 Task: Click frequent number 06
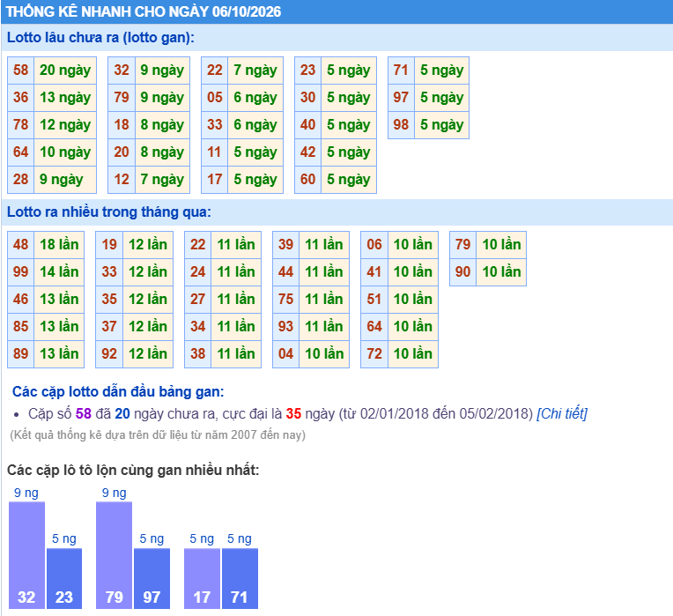(374, 245)
